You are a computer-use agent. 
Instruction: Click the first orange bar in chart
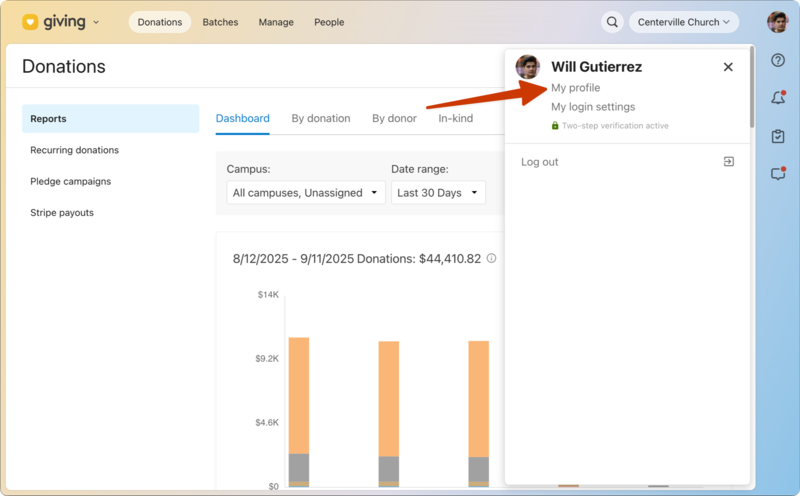click(298, 395)
